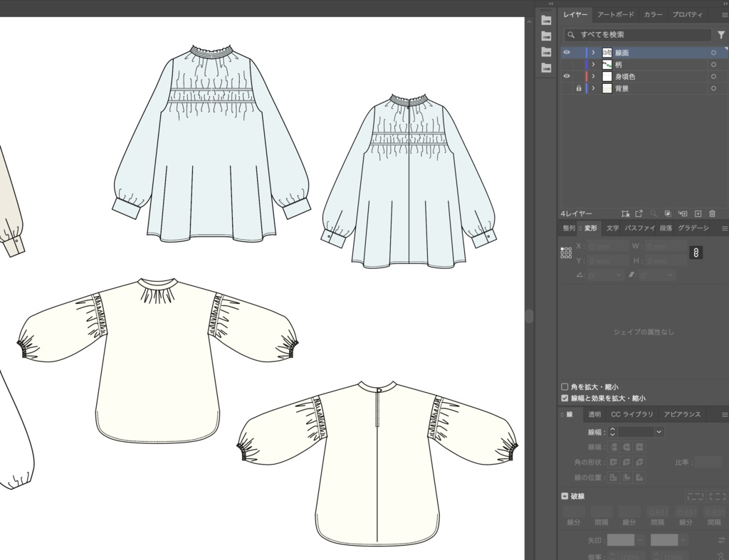Hide the 線画 layer
Image resolution: width=729 pixels, height=560 pixels.
pos(566,52)
